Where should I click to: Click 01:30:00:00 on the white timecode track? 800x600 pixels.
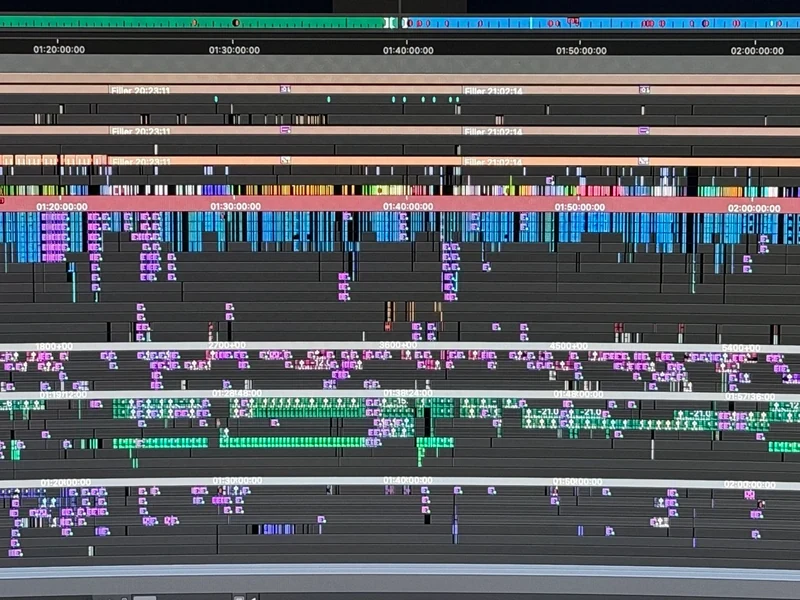(x=237, y=481)
